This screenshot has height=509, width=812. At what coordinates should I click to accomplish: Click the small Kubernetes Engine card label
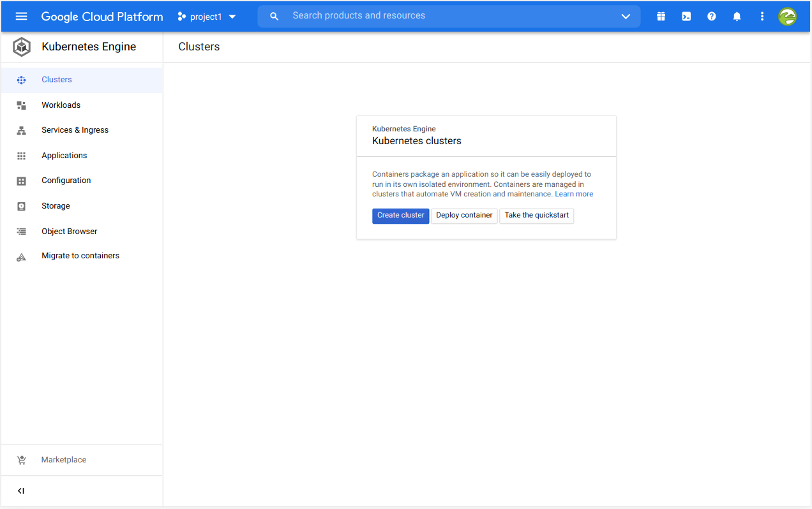point(404,129)
